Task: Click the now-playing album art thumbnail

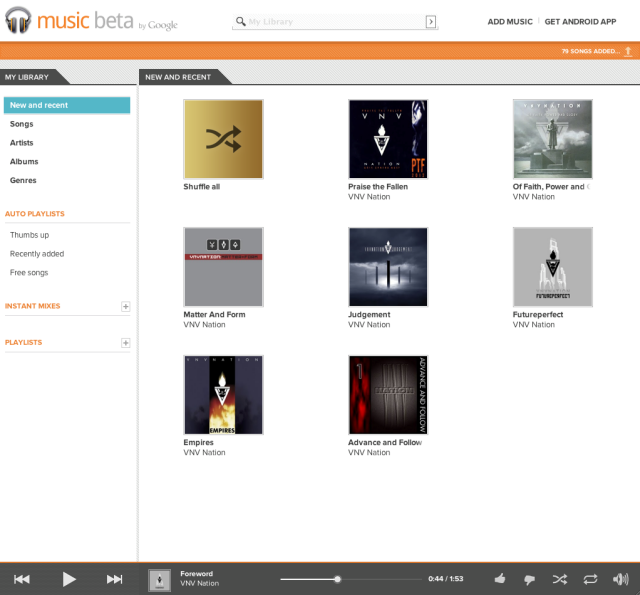Action: tap(160, 580)
